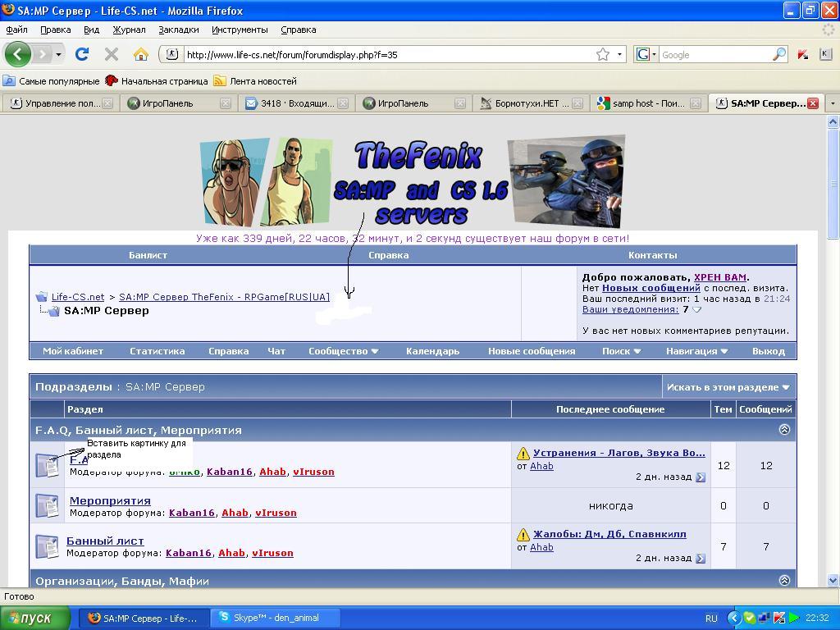Open the Правка menu
This screenshot has height=630, width=840.
55,30
